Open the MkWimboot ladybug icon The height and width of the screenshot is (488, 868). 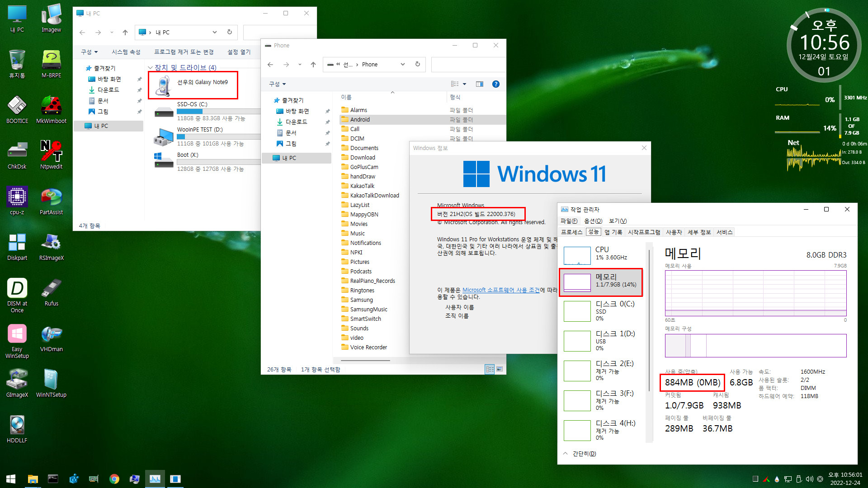pos(51,109)
